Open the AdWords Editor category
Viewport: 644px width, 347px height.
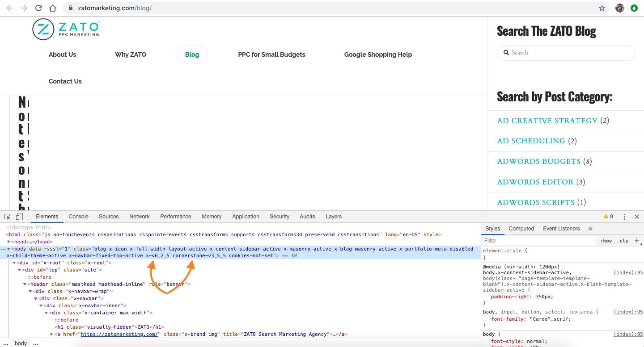pyautogui.click(x=535, y=182)
